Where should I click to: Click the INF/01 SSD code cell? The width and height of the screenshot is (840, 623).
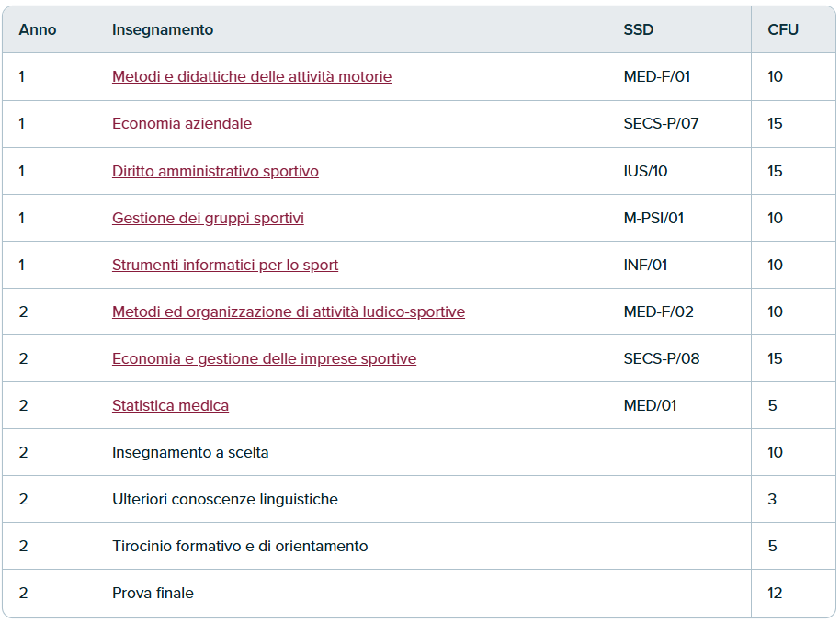pos(645,266)
